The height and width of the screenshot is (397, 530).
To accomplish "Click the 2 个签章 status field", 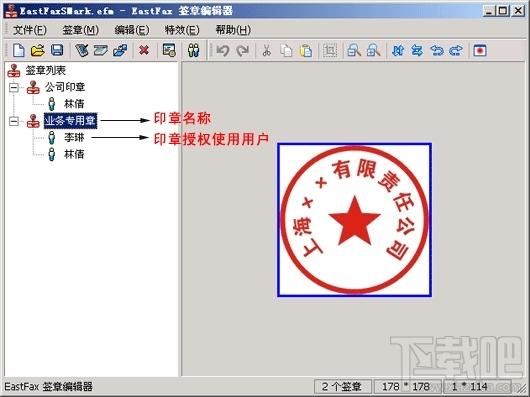I will click(342, 387).
